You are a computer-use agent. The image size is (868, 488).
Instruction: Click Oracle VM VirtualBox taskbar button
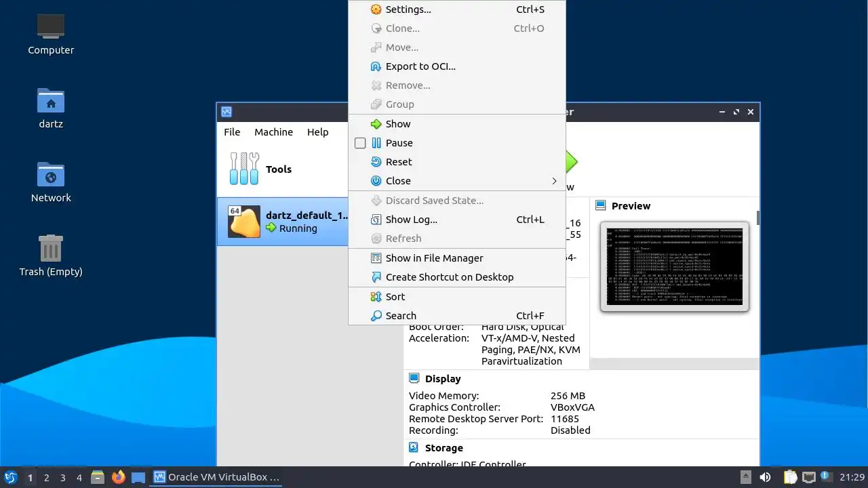point(217,477)
